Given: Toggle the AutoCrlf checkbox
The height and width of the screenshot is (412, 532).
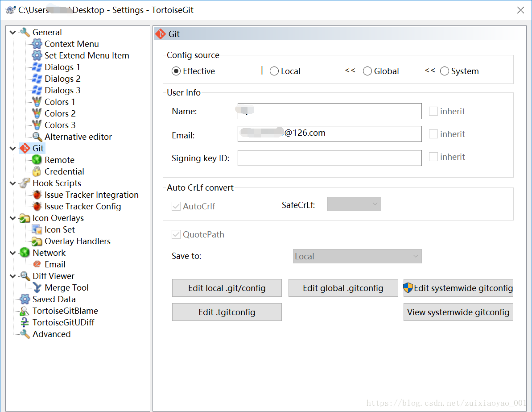Looking at the screenshot, I should pos(176,206).
